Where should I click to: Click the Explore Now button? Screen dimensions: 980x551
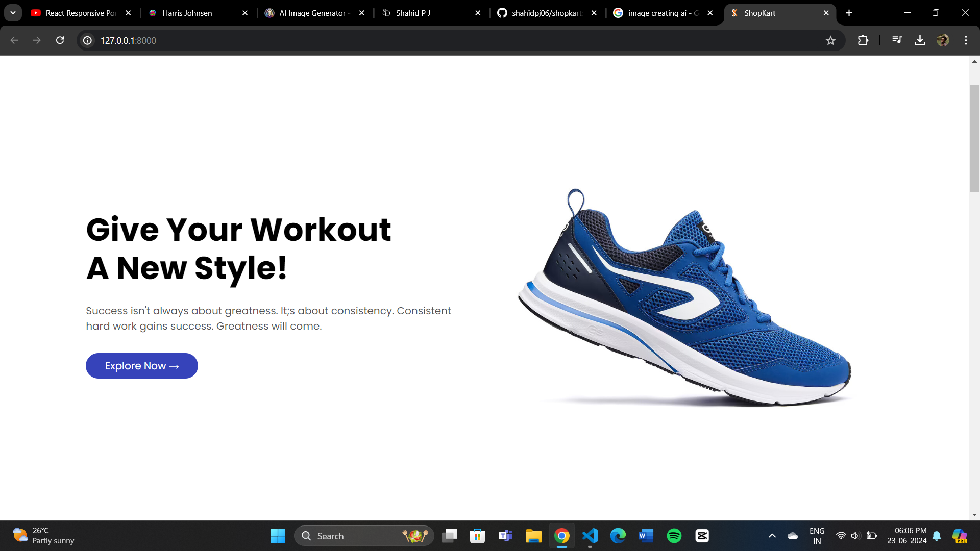141,365
